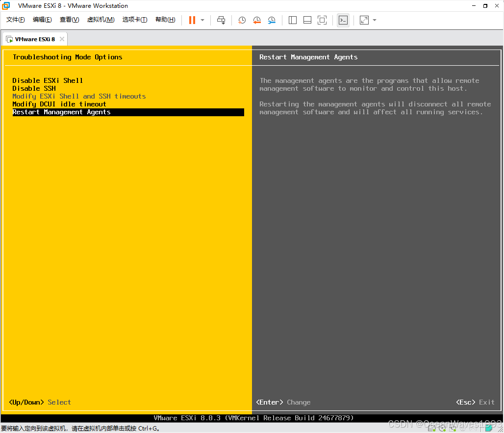
Task: Revert VM to previous snapshot
Action: [257, 20]
